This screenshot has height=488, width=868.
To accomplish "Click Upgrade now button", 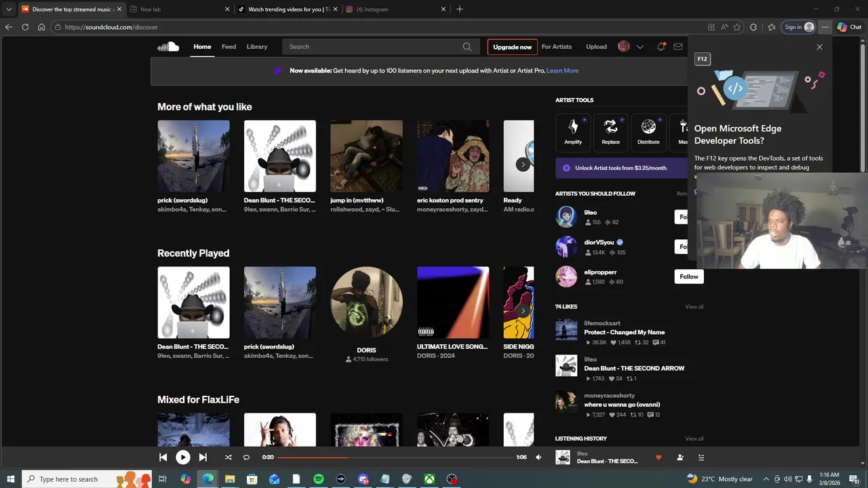I will point(512,47).
